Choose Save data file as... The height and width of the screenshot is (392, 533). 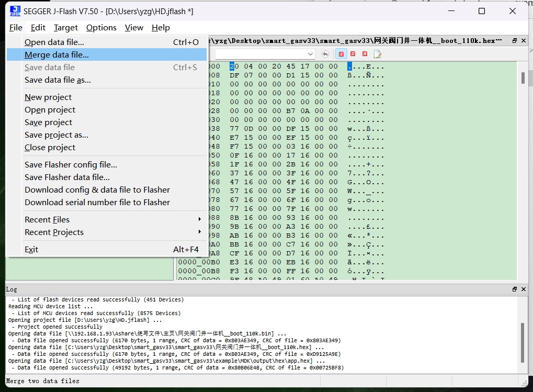(107, 80)
